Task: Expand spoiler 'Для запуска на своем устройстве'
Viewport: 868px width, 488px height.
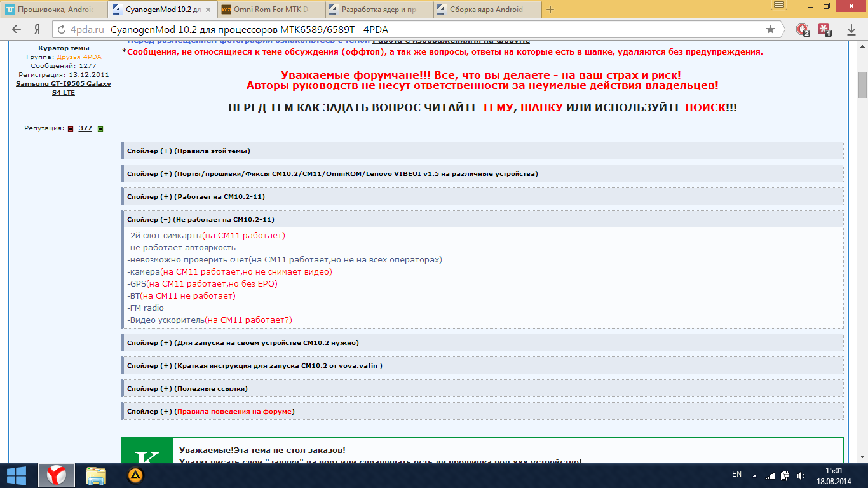Action: pos(482,342)
